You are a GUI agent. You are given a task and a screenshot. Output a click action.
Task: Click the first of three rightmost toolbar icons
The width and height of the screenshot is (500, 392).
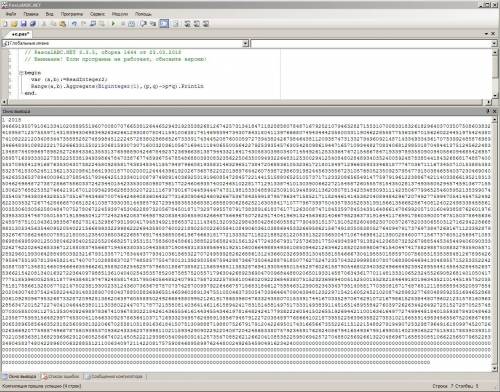(187, 24)
